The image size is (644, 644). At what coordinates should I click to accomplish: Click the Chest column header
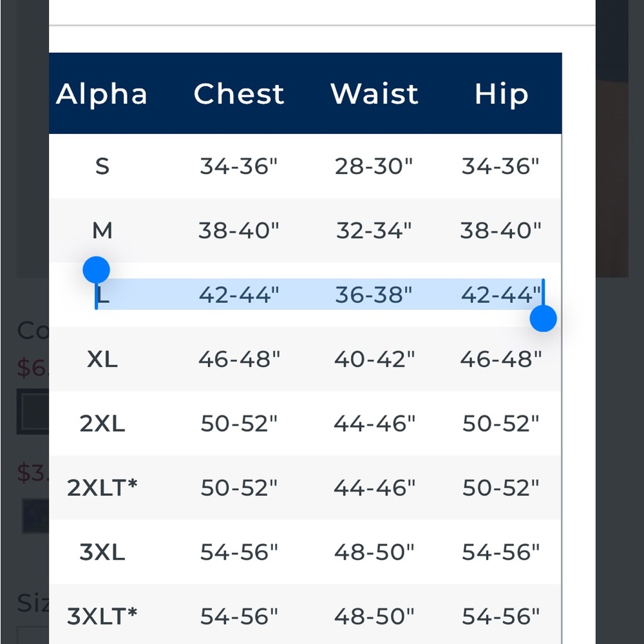239,94
